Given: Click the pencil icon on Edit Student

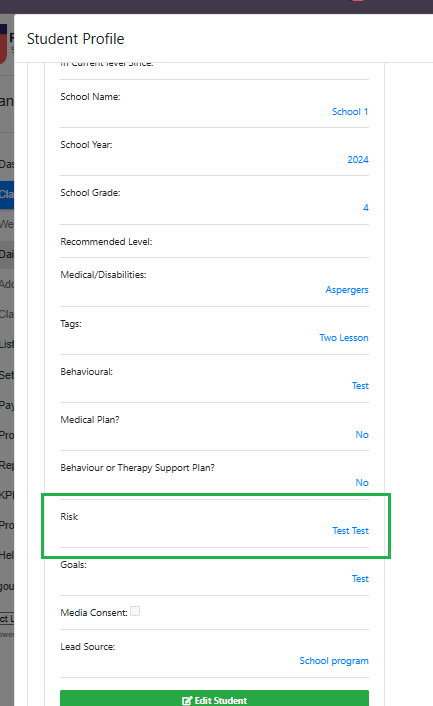Looking at the screenshot, I should (187, 701).
